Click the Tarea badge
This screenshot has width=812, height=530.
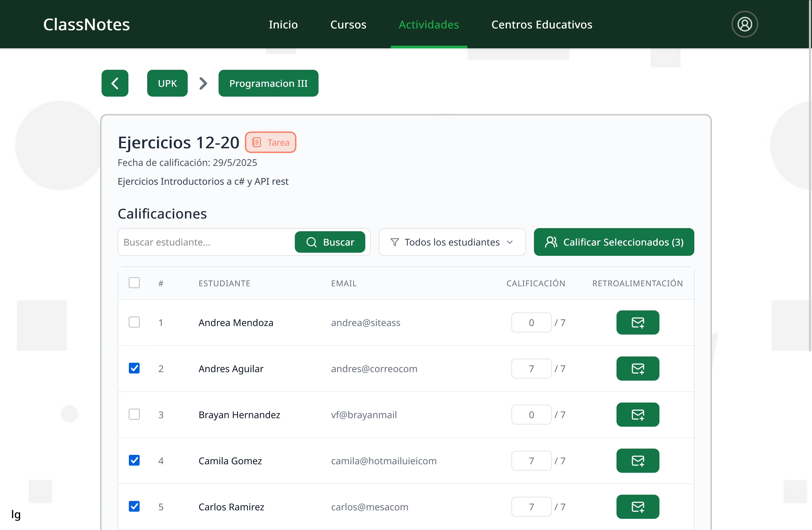pyautogui.click(x=270, y=142)
